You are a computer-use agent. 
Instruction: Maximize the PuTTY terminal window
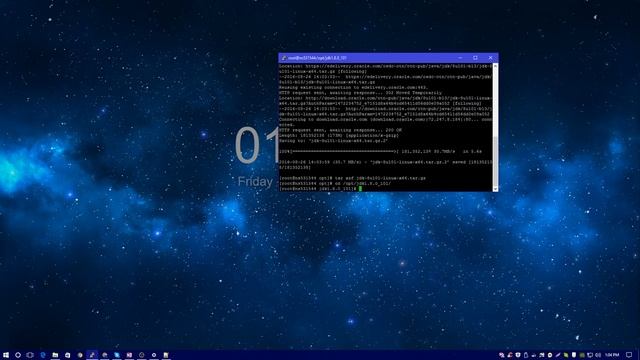pyautogui.click(x=475, y=58)
